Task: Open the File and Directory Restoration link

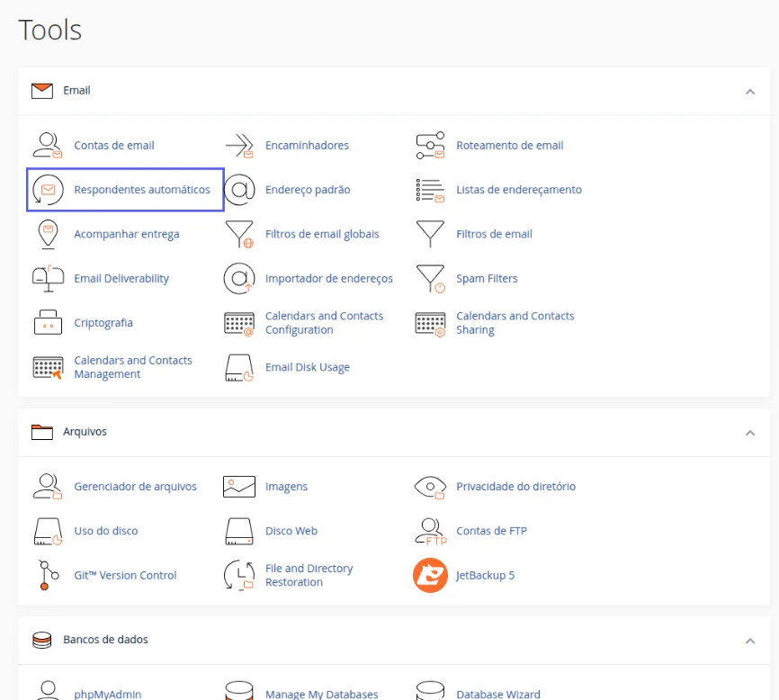Action: tap(309, 575)
